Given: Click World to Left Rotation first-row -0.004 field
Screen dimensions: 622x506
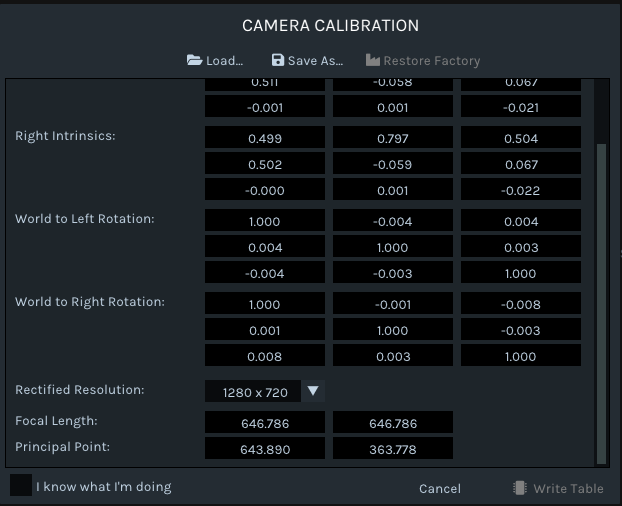Looking at the screenshot, I should [x=393, y=220].
